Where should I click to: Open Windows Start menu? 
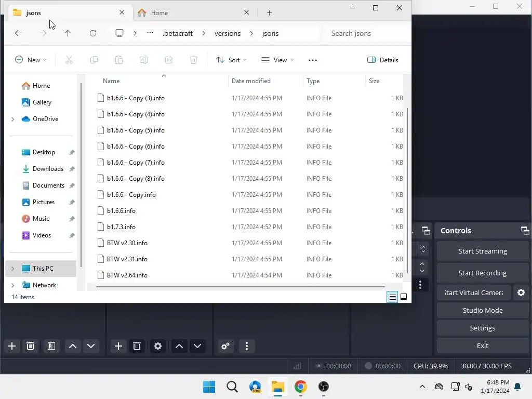click(x=209, y=387)
